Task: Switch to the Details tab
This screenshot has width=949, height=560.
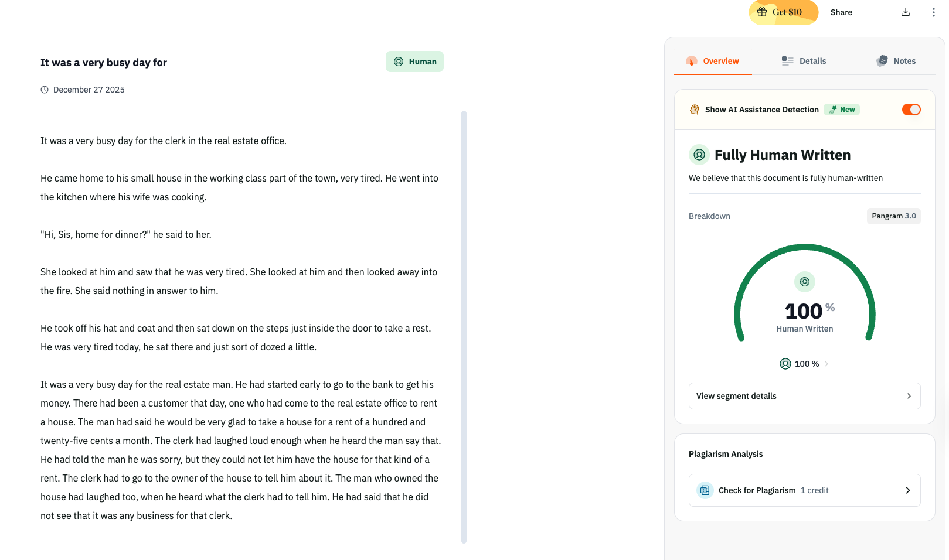Action: (x=804, y=61)
